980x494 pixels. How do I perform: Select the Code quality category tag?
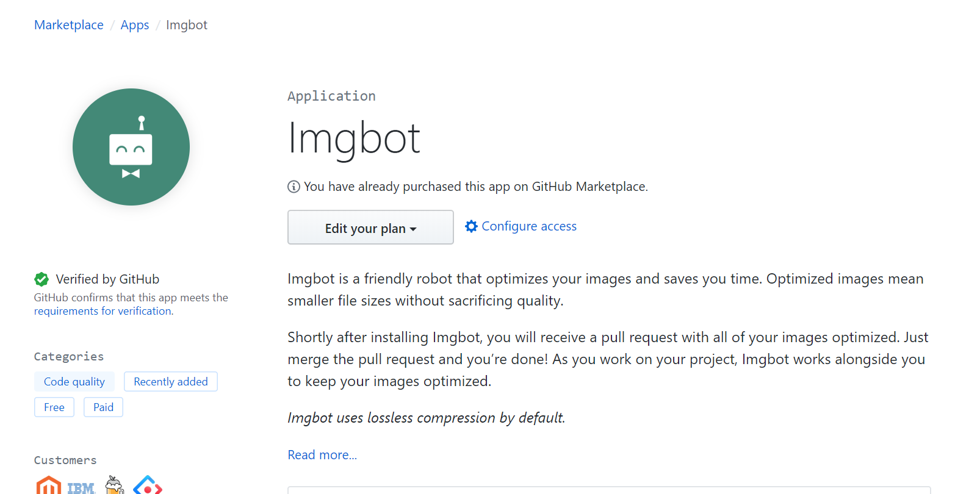pyautogui.click(x=74, y=382)
